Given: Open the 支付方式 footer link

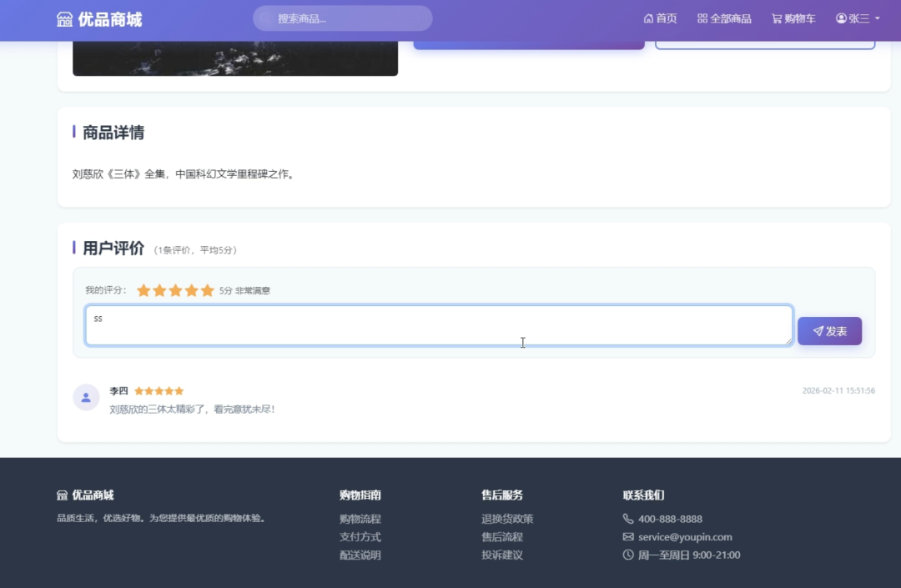Looking at the screenshot, I should (360, 537).
